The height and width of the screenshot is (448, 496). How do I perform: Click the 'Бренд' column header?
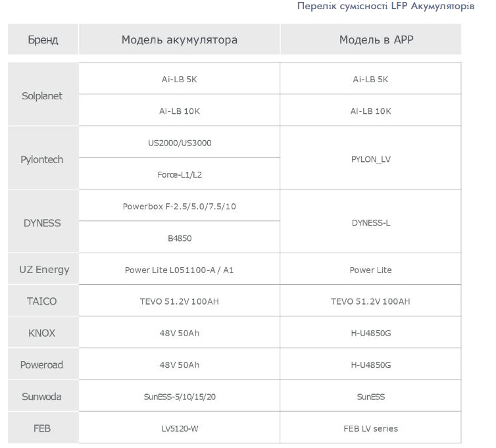click(43, 40)
